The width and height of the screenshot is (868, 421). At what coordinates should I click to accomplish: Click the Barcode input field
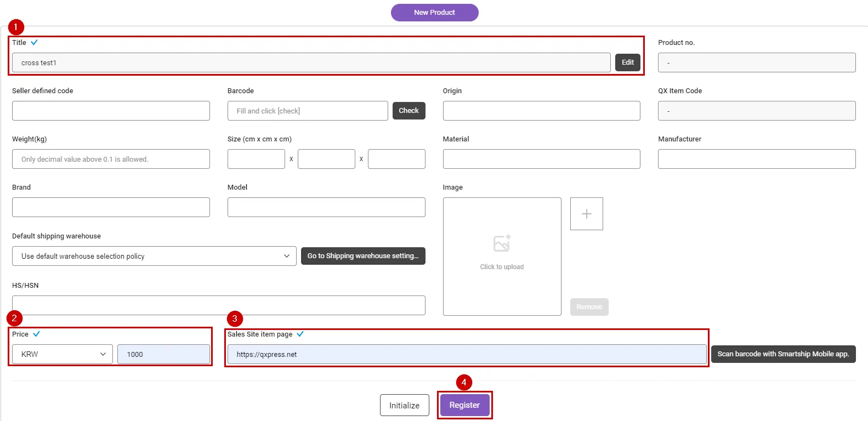click(x=308, y=111)
